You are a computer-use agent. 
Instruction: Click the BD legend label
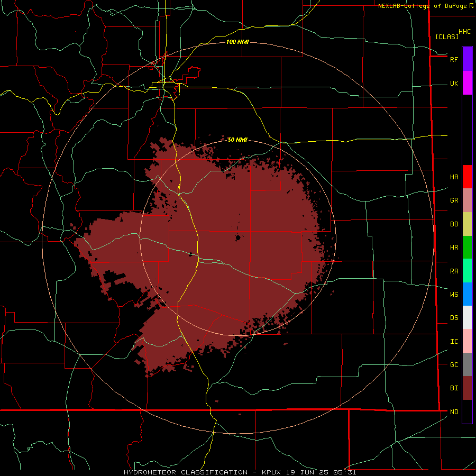[454, 224]
